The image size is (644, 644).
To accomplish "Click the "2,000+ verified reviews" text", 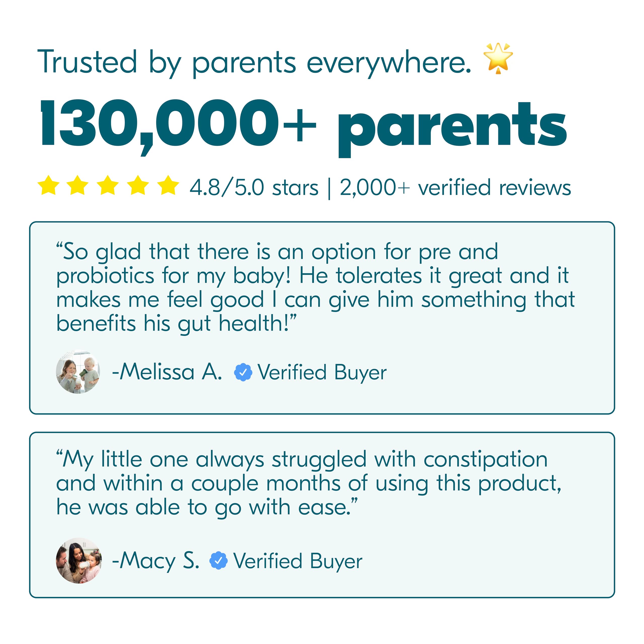I will tap(455, 188).
